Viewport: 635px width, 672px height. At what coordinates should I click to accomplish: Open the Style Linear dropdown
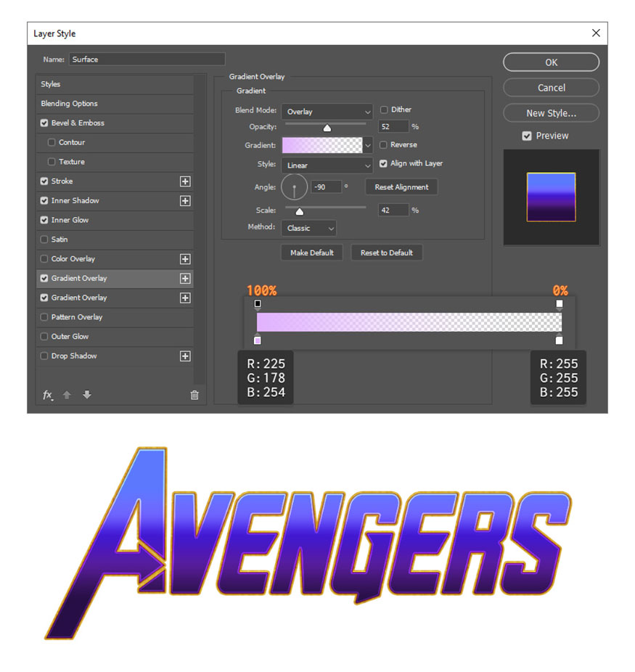327,165
